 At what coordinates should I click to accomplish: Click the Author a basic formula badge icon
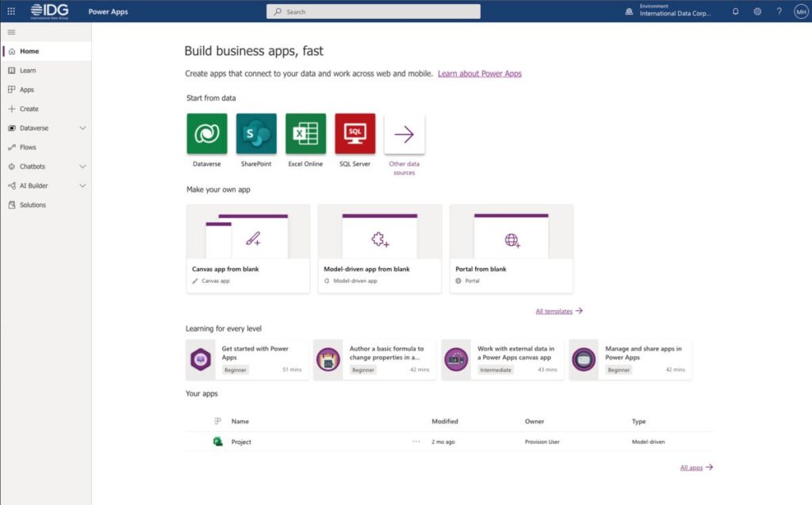328,359
